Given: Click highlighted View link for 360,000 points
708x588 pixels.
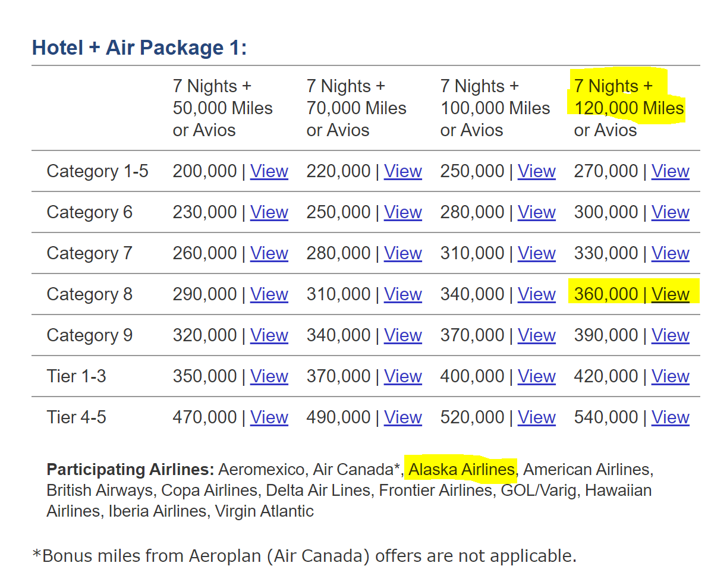Looking at the screenshot, I should tap(670, 294).
